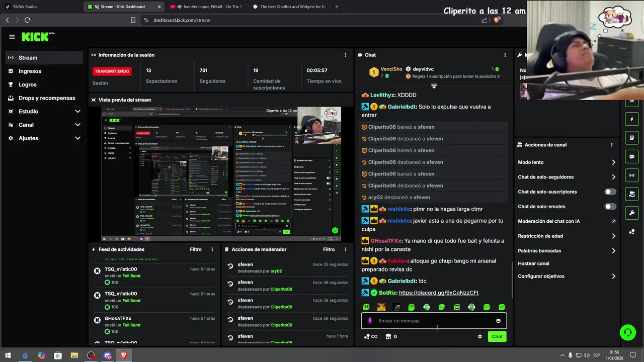Go to Logros in the sidebar

44,84
